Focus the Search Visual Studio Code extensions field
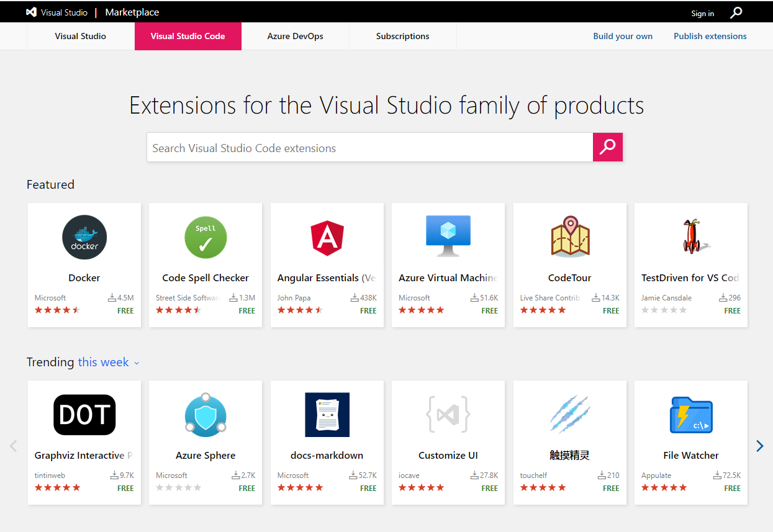This screenshot has width=773, height=532. (x=369, y=147)
